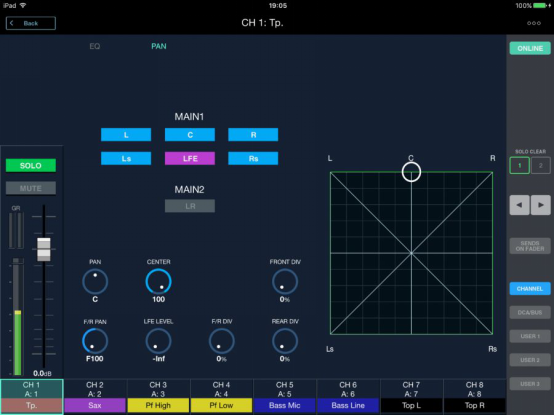The height and width of the screenshot is (416, 554).
Task: Enable SENDS ON FADER mode
Action: [x=530, y=246]
